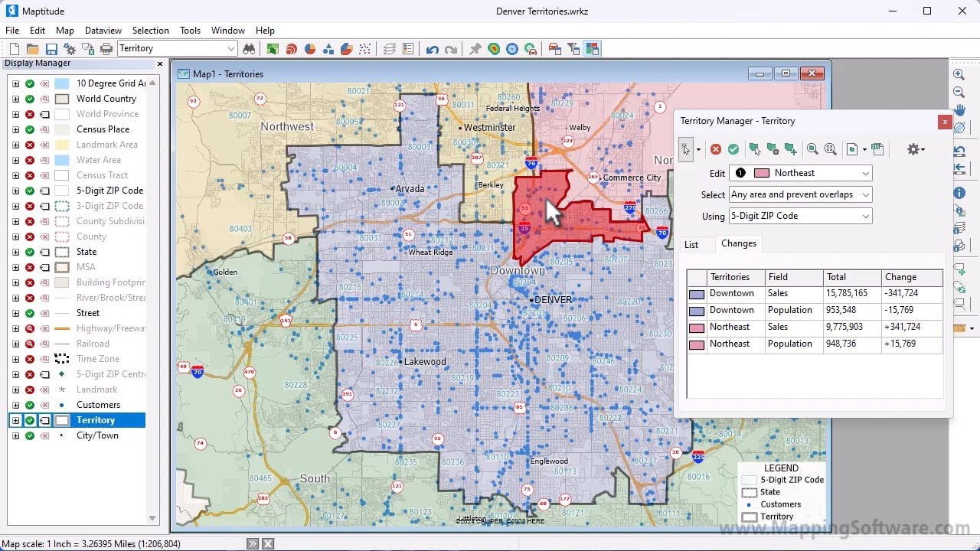Save the workspace with the floppy disk icon
980x551 pixels.
pos(51,49)
